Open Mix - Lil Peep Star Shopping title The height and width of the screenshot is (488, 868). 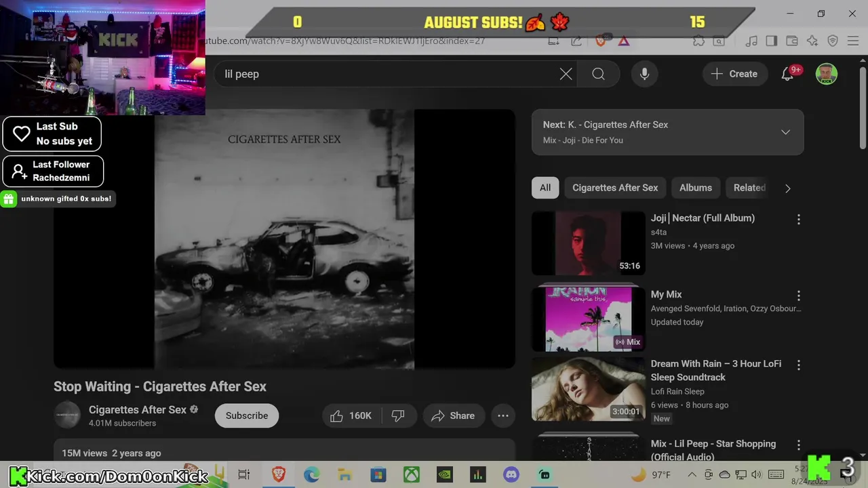click(713, 450)
